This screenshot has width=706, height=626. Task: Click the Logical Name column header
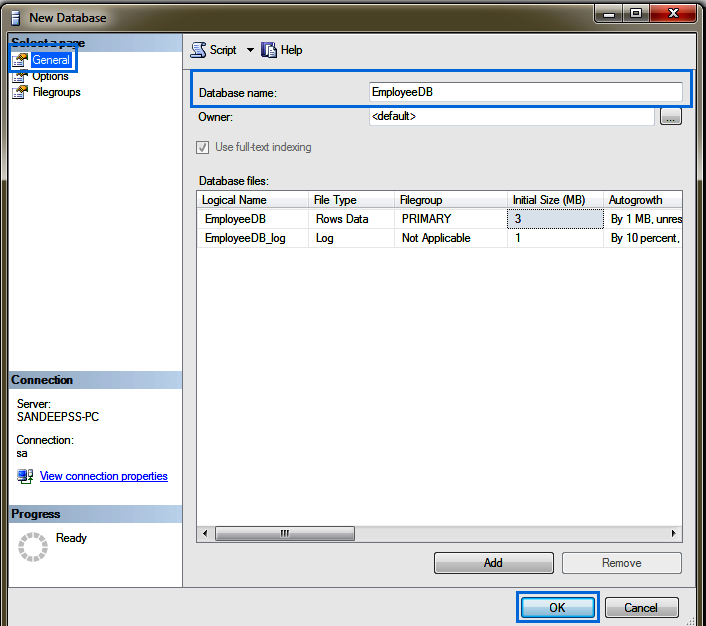[252, 200]
